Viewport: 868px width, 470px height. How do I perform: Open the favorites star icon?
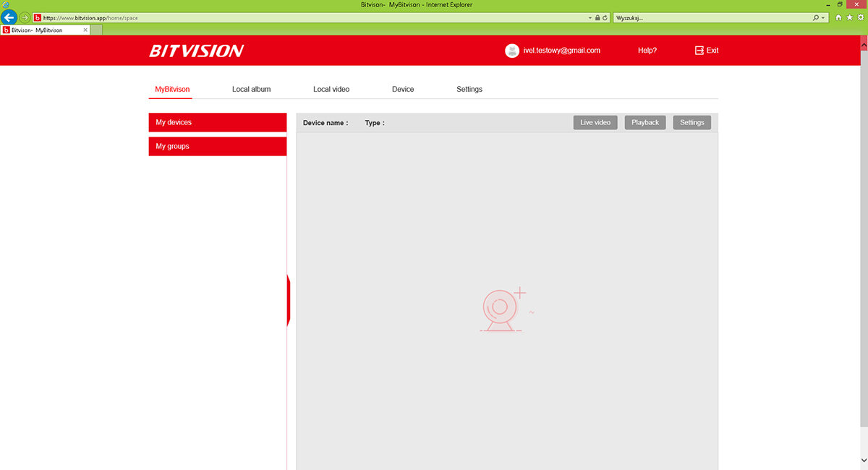pyautogui.click(x=848, y=17)
